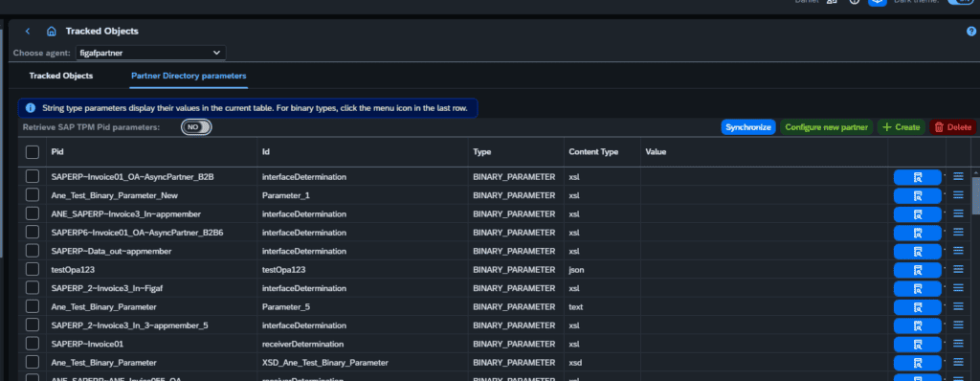
Task: Go back using the left arrow icon
Action: point(28,32)
